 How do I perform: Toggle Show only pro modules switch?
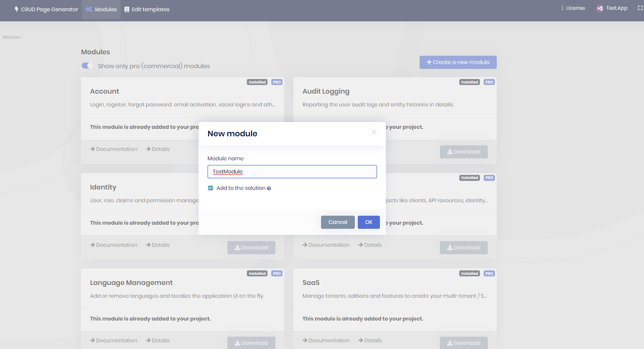87,66
